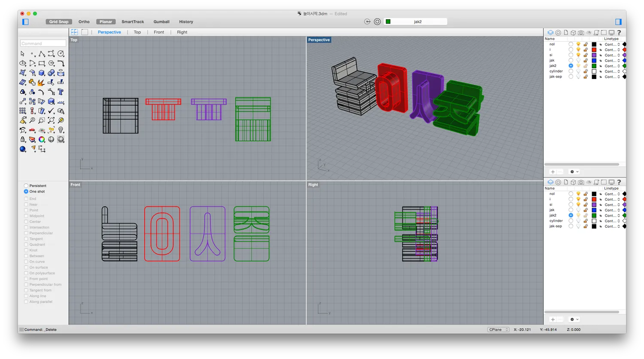
Task: Toggle the SmartTrack button
Action: click(x=133, y=21)
